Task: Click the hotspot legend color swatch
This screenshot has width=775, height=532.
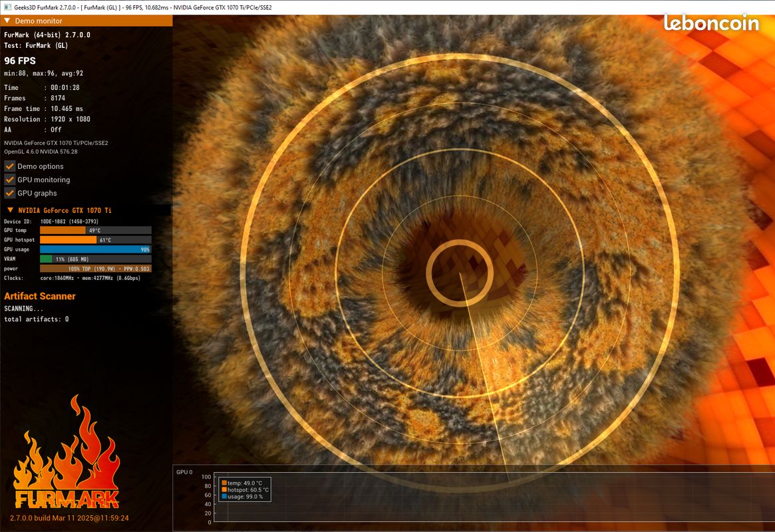Action: coord(224,489)
